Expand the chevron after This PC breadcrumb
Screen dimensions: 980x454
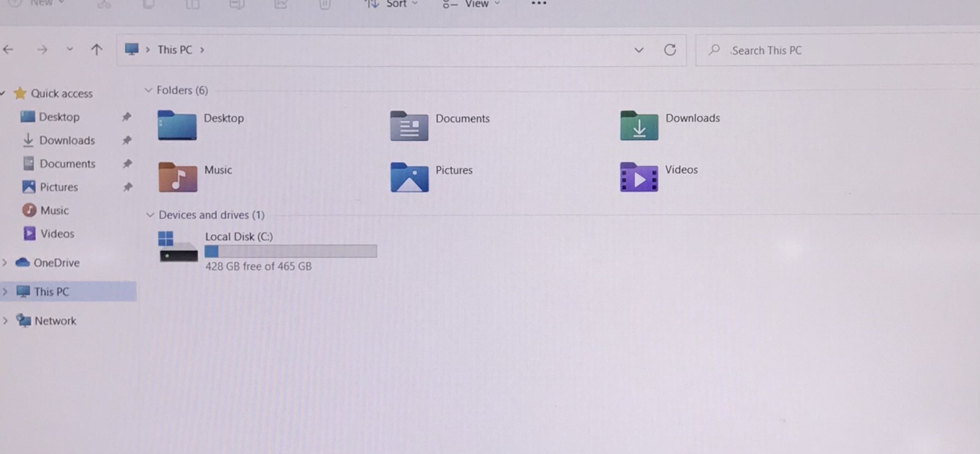[x=202, y=50]
